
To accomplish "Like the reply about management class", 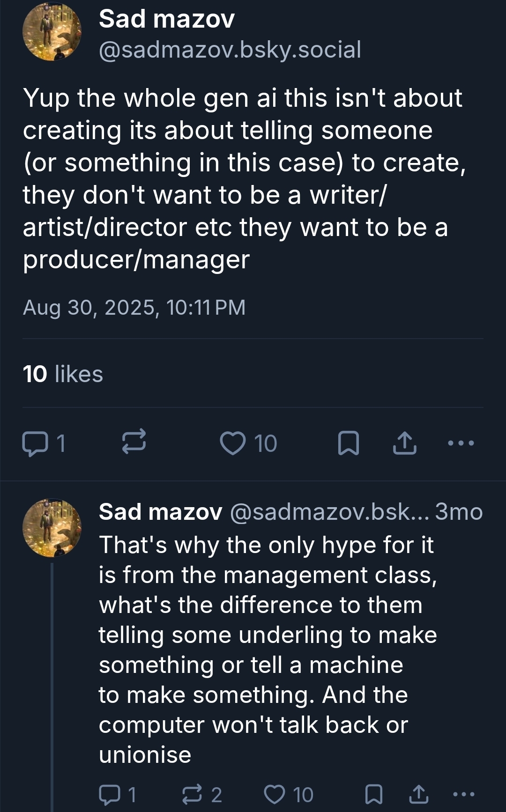I will click(x=275, y=795).
